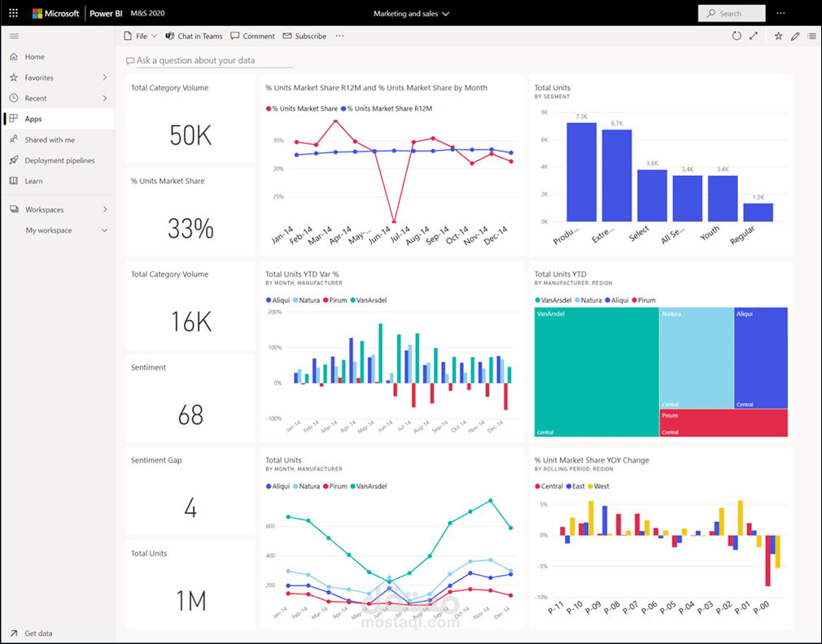
Task: Edit the dashboard using the pencil icon
Action: point(795,36)
